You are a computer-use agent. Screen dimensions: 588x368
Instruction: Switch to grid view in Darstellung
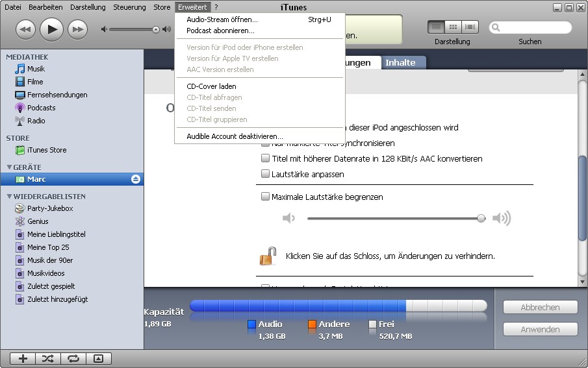click(x=453, y=27)
